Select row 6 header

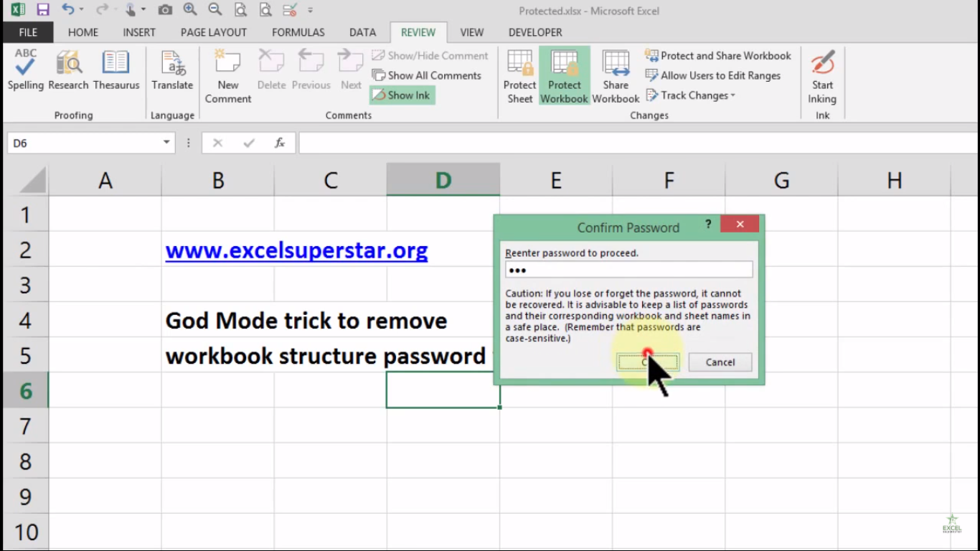pos(26,391)
